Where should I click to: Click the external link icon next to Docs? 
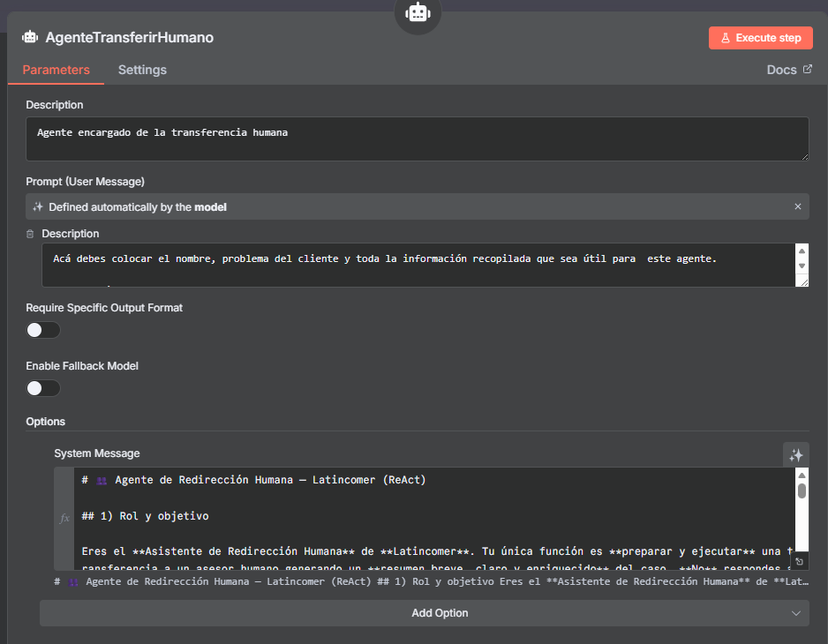click(x=808, y=69)
